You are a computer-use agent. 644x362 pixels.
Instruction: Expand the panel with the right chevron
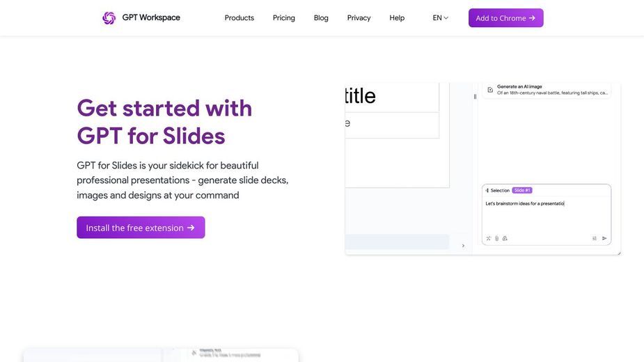click(x=463, y=246)
